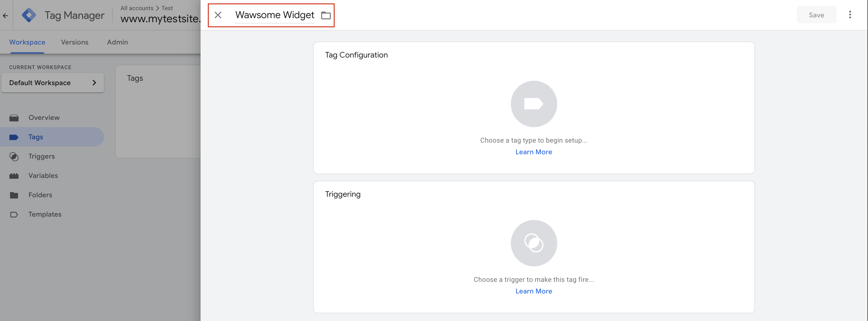Open Learn More under Triggering

click(x=533, y=291)
